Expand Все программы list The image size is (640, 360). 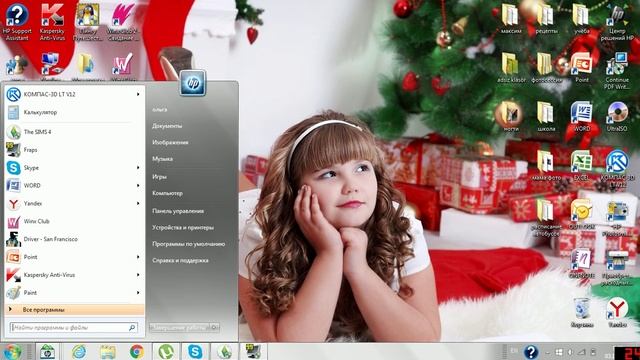coord(74,310)
